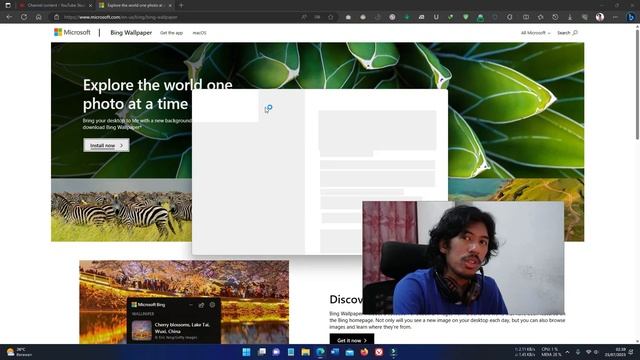Viewport: 640px width, 360px height.
Task: Open the Bing sidebar button
Action: tap(631, 17)
